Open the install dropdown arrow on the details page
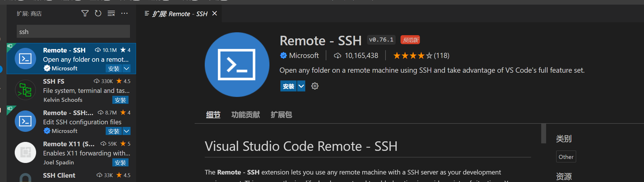 [x=301, y=86]
